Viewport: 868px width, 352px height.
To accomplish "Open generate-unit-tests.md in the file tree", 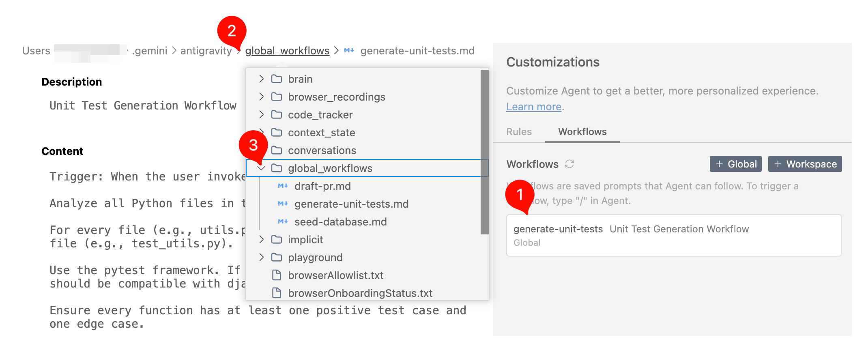I will pos(351,204).
